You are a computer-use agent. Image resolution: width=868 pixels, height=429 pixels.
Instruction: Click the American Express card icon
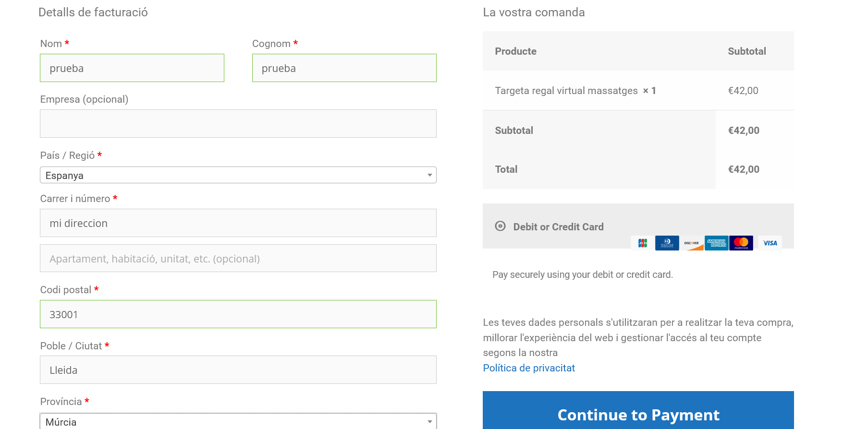(x=717, y=243)
